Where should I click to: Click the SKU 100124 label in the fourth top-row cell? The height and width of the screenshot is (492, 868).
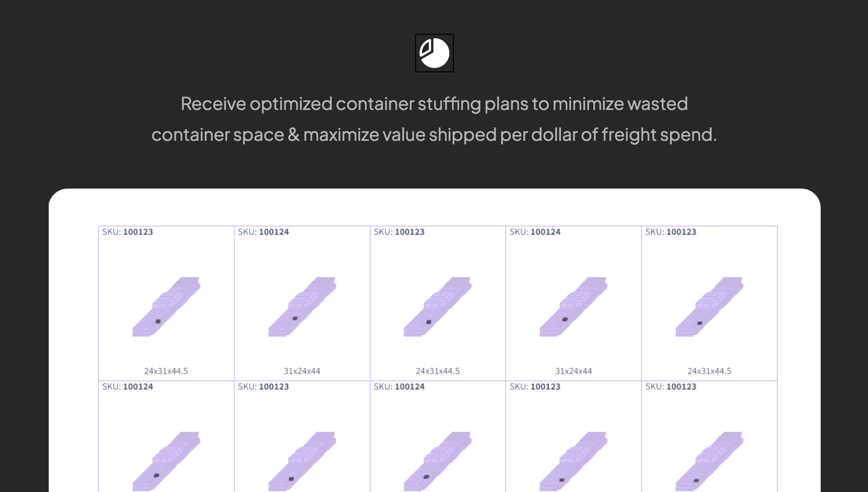click(535, 232)
